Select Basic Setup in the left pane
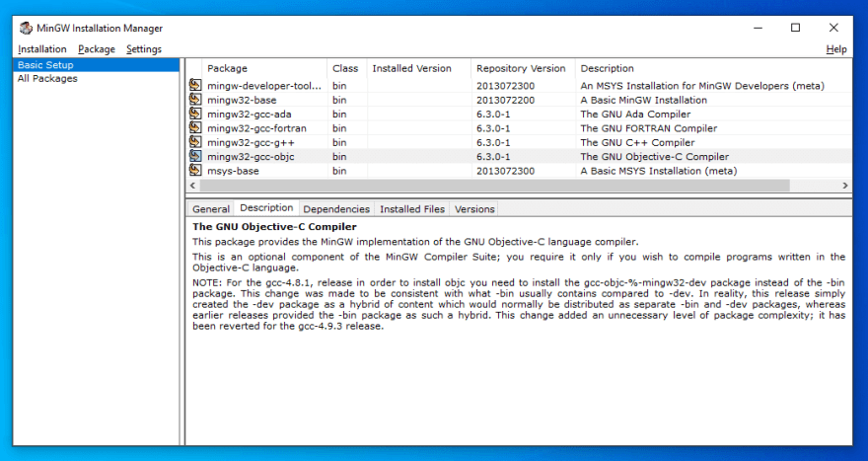Screen dimensions: 868x461 (x=97, y=65)
